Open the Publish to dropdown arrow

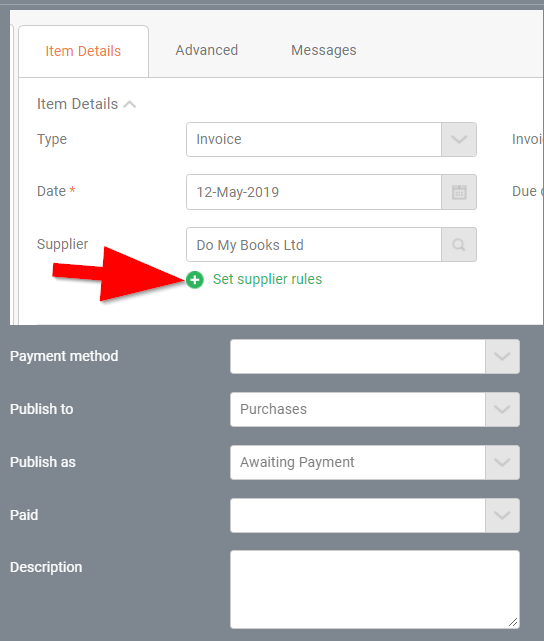click(502, 409)
